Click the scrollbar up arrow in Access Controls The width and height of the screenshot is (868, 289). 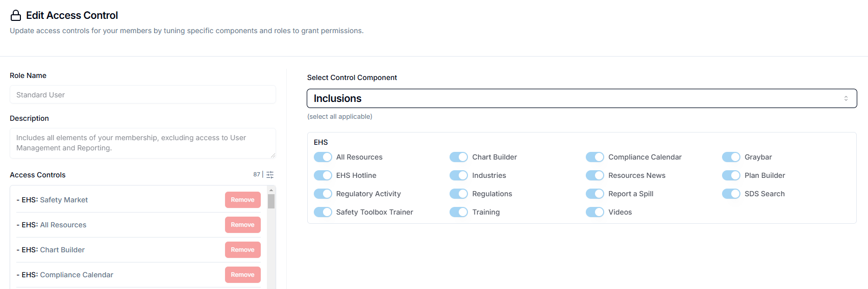pos(271,190)
